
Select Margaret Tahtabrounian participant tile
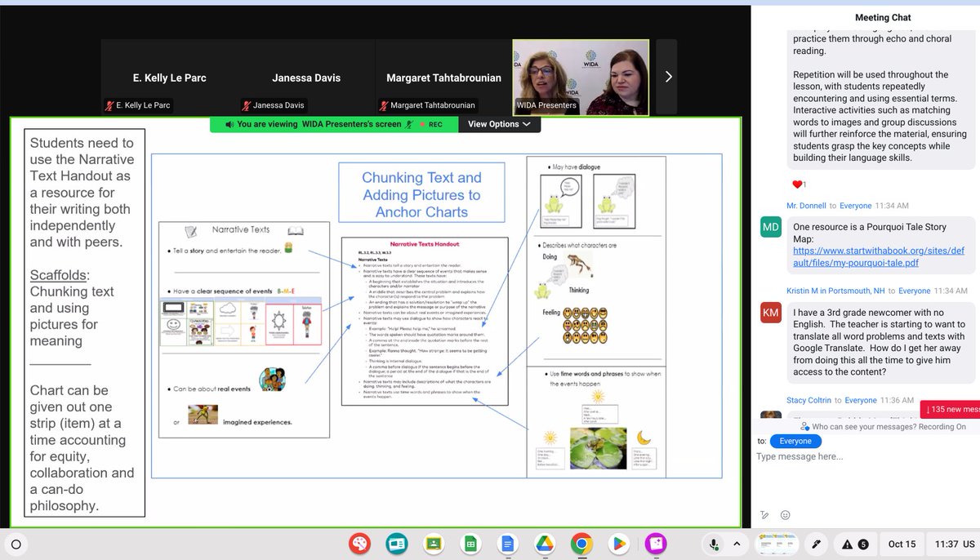point(443,78)
